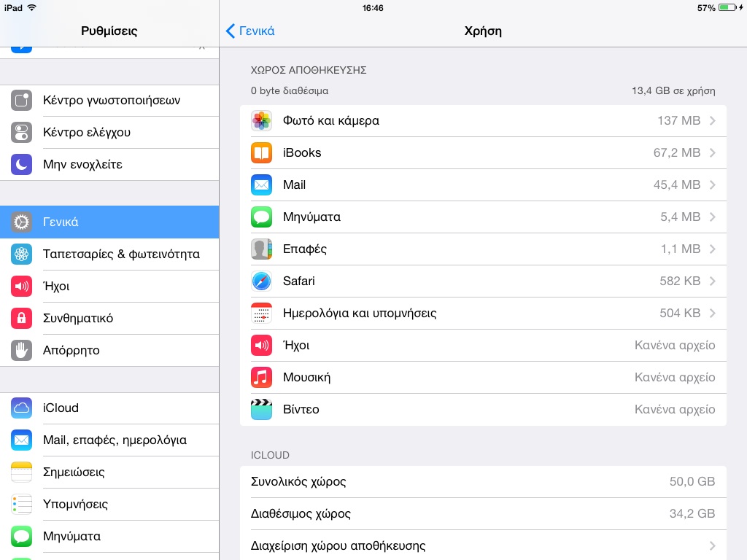Tap the Ρυθμίσεις sidebar title

(x=109, y=31)
